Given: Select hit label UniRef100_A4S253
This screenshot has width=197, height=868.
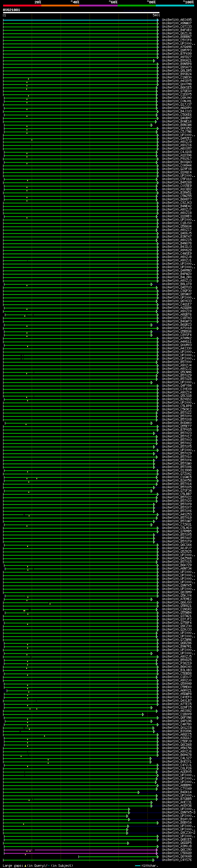Looking at the screenshot, I should click(x=176, y=514).
